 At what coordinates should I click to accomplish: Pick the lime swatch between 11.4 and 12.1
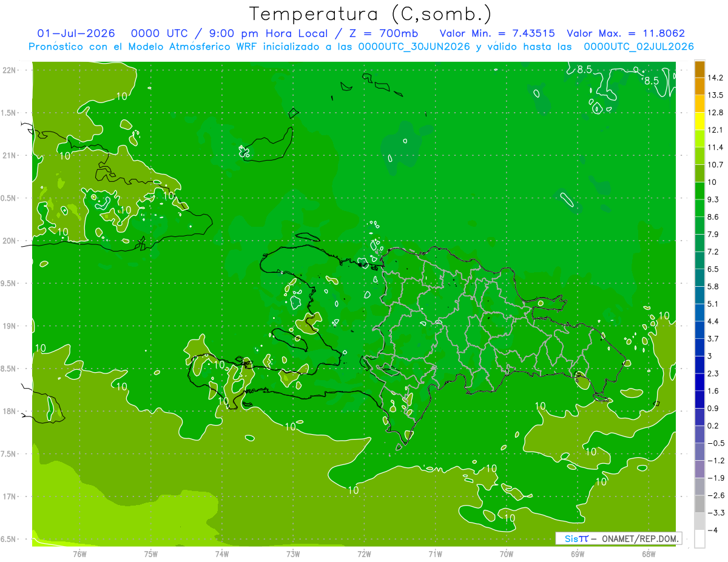(x=699, y=139)
